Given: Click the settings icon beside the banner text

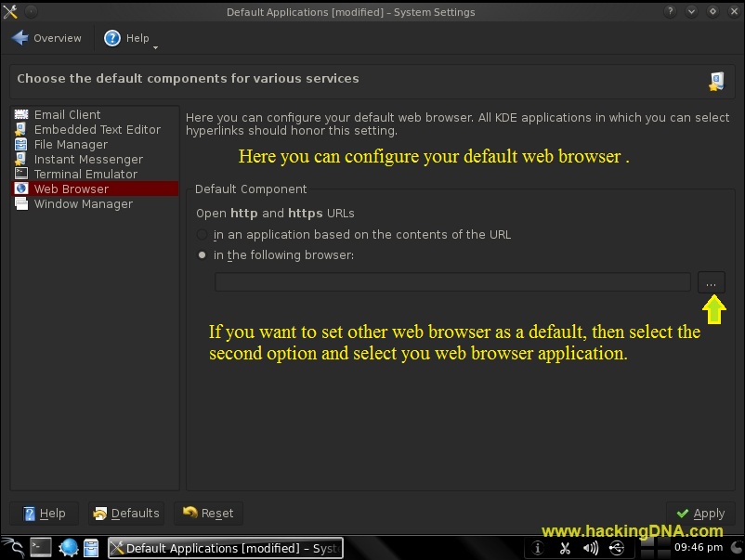Looking at the screenshot, I should (x=714, y=81).
